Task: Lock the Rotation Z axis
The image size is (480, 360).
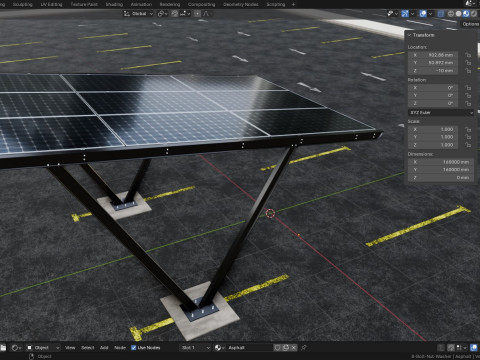Action: 468,103
